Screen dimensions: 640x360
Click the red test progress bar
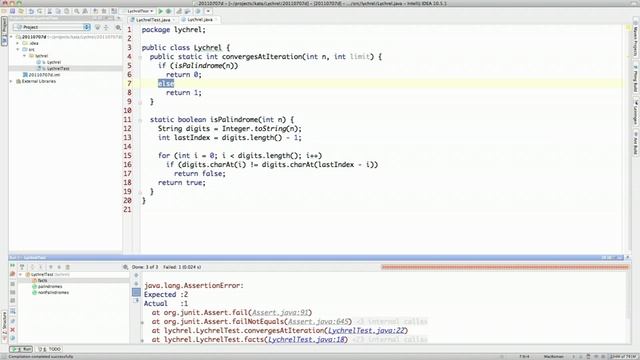(x=505, y=267)
